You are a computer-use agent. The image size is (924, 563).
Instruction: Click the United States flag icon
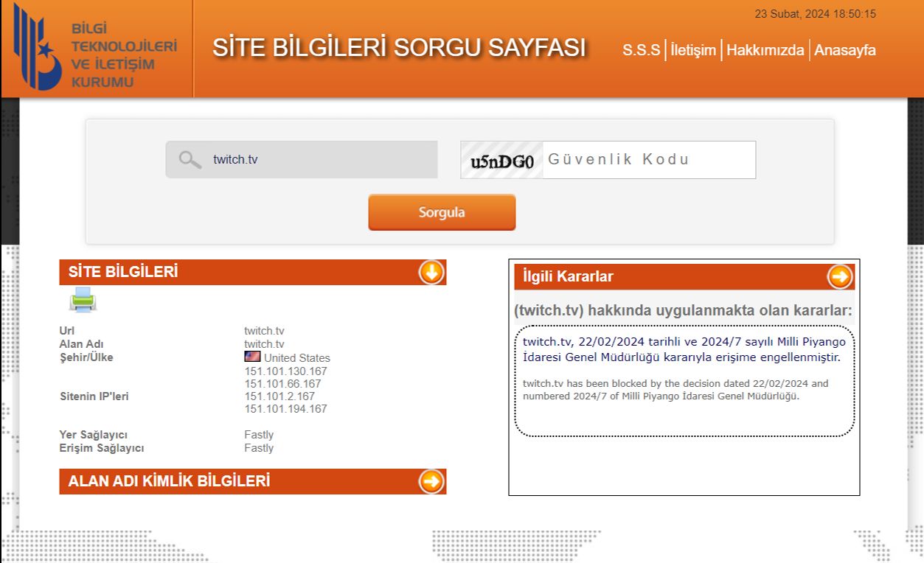coord(252,357)
